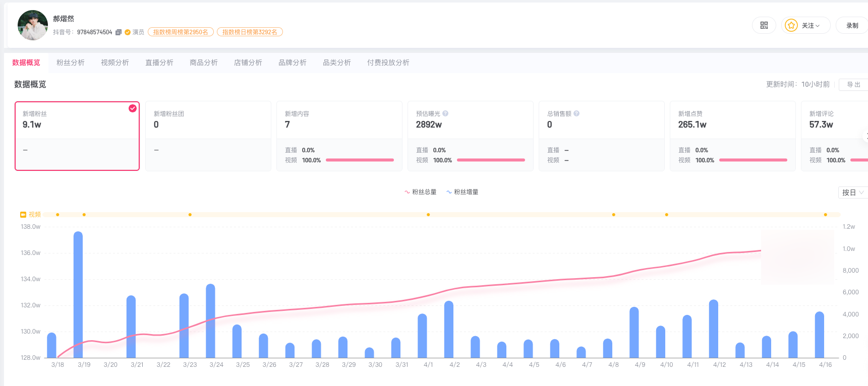Click the 指数榜周榜第2950名 ranking tag
Image resolution: width=868 pixels, height=386 pixels.
(181, 32)
